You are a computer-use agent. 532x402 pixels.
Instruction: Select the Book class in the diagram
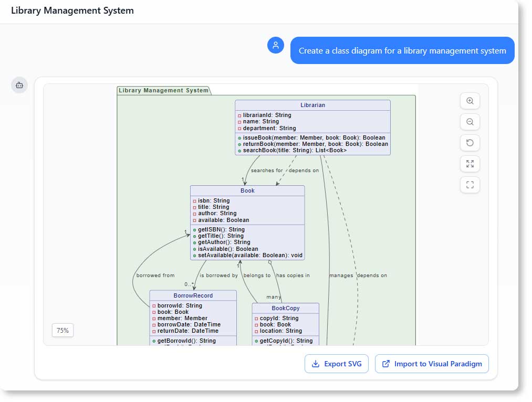[247, 190]
